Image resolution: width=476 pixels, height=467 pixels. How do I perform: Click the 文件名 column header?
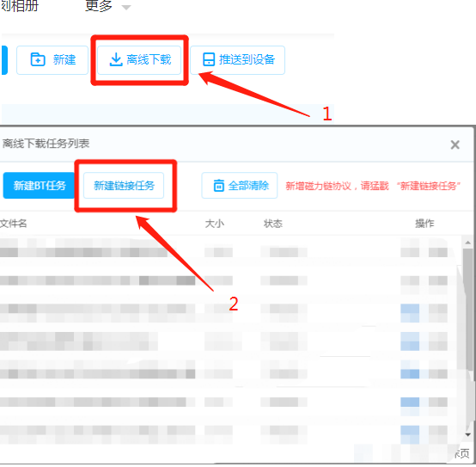[14, 224]
